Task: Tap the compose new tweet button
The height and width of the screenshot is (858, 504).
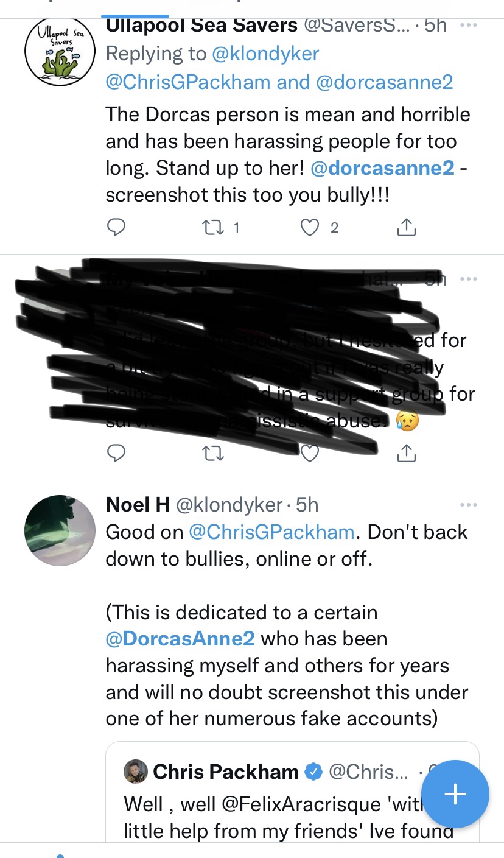Action: coord(455,795)
